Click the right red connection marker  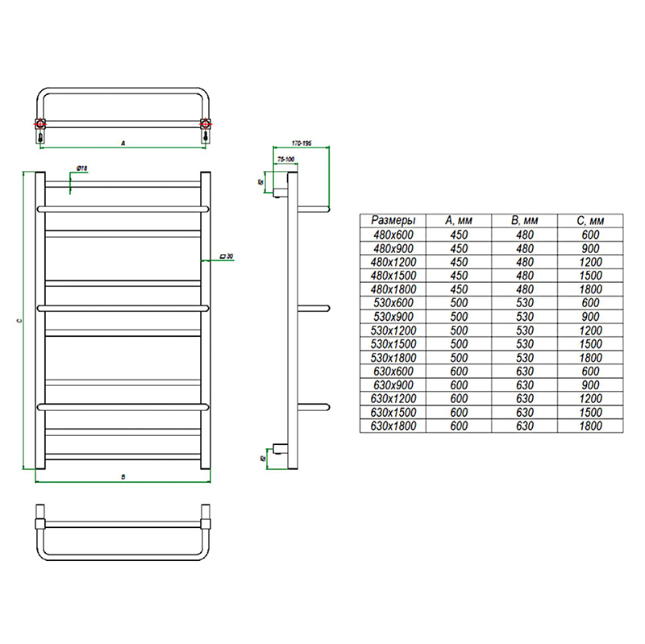[x=206, y=124]
